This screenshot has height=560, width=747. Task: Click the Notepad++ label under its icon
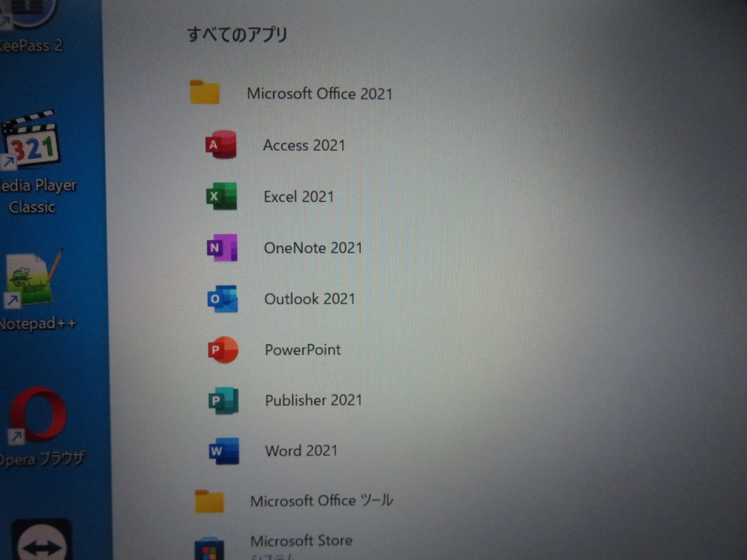37,323
